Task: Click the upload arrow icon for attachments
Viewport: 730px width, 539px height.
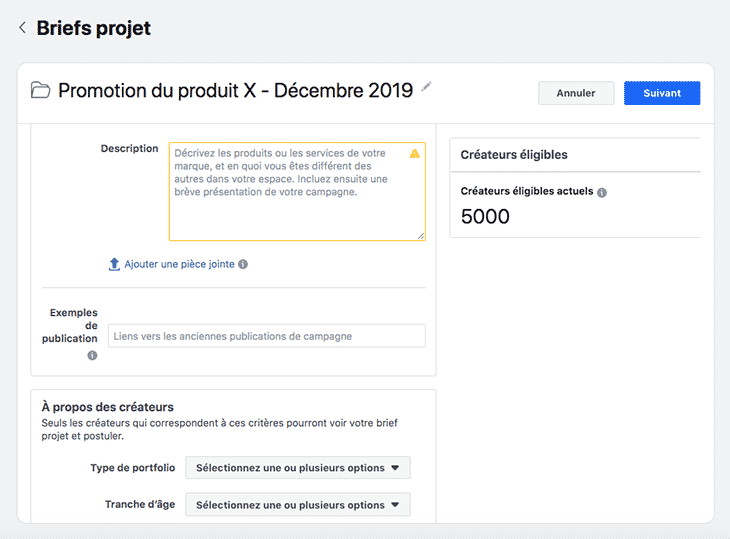Action: [x=114, y=264]
